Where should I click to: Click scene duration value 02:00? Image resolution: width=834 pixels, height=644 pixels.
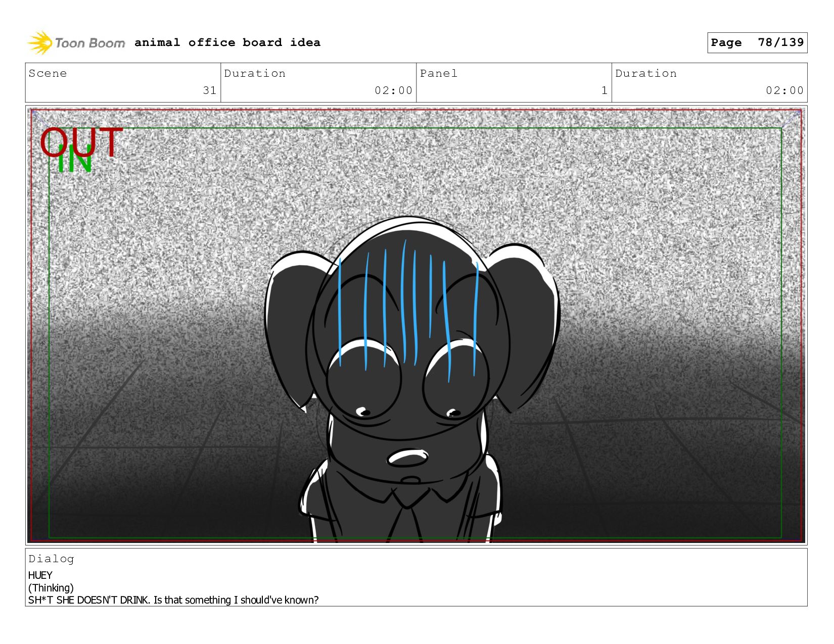click(393, 90)
